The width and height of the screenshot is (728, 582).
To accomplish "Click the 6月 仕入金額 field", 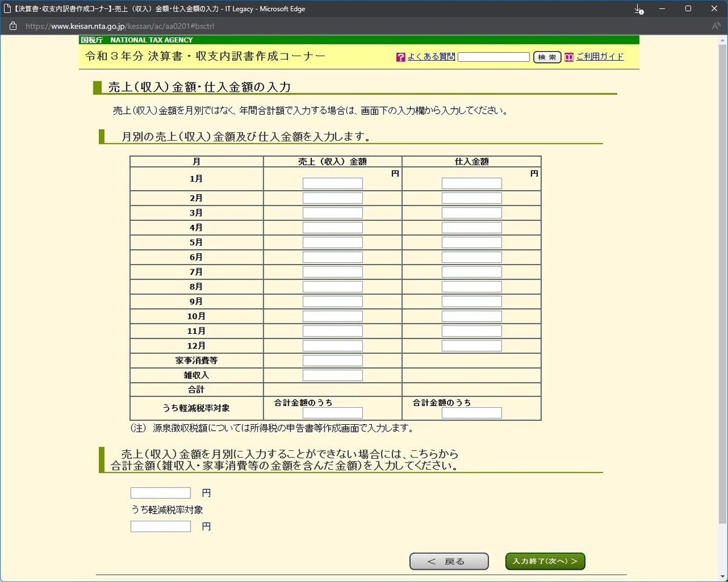I will (x=472, y=257).
